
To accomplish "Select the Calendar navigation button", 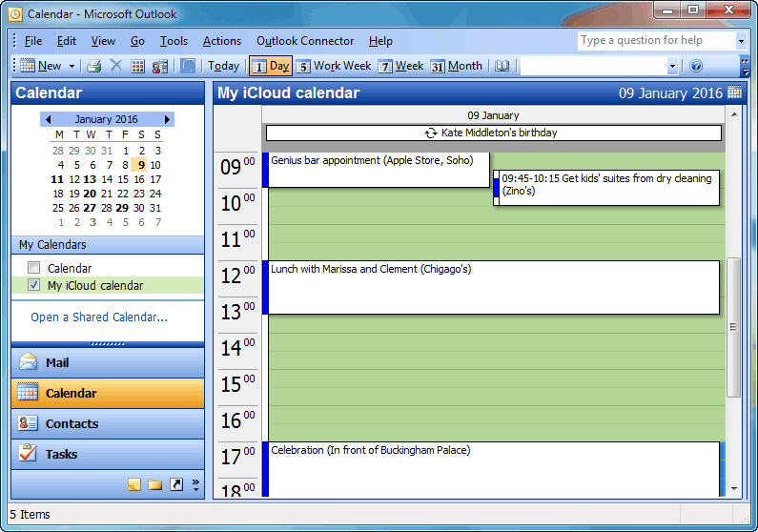I will tap(108, 393).
